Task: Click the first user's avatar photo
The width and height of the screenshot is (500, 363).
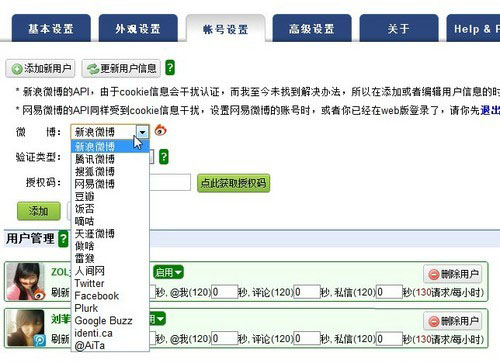Action: pyautogui.click(x=25, y=282)
